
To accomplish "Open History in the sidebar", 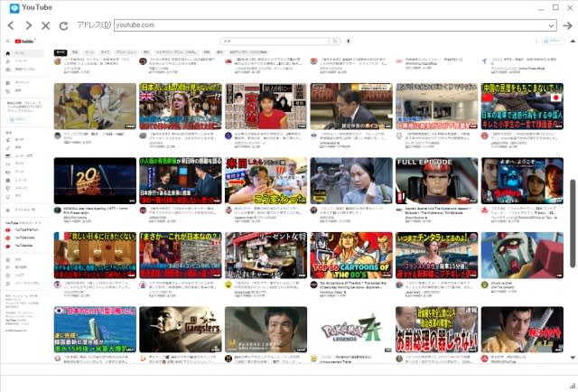I will click(x=24, y=90).
